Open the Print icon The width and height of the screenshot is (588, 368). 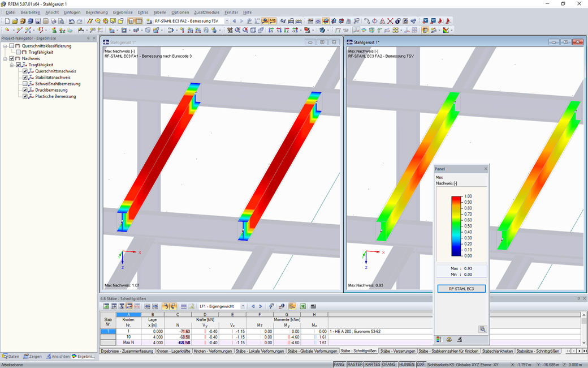(x=53, y=22)
